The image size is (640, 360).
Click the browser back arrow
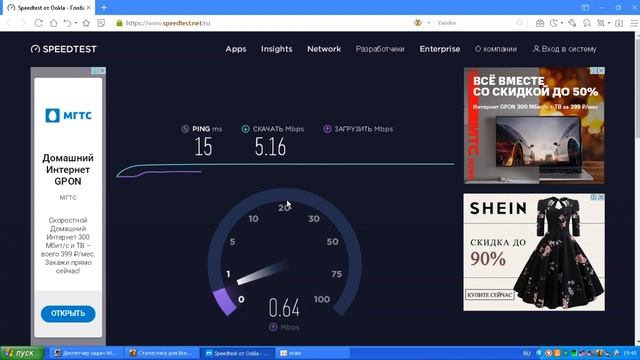(x=9, y=23)
